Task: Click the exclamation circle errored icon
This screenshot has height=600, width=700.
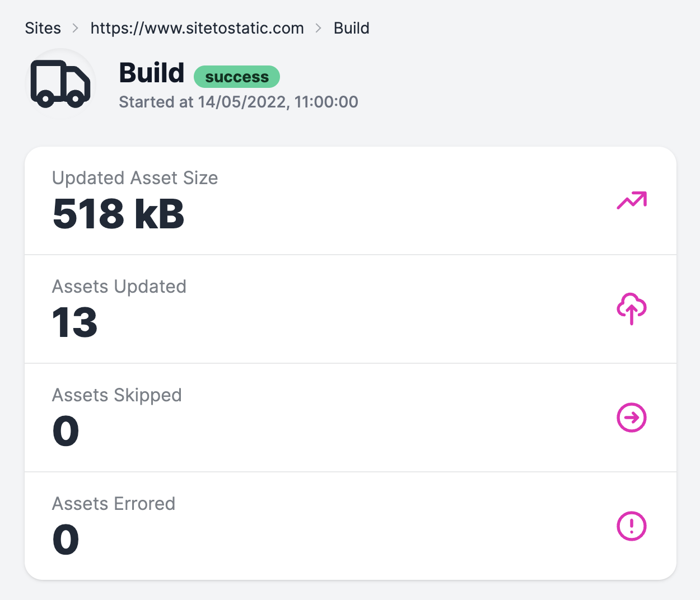Action: (x=631, y=526)
